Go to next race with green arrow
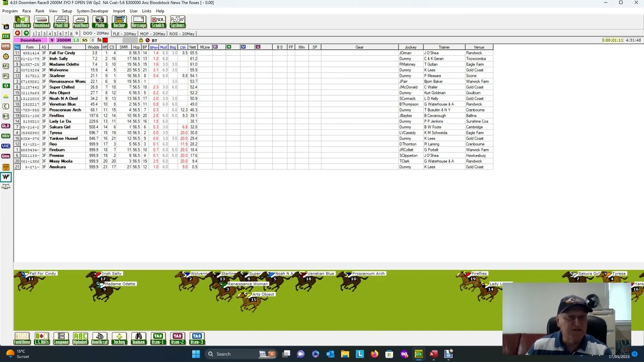Screen dimensions: 644x362 tap(25, 34)
